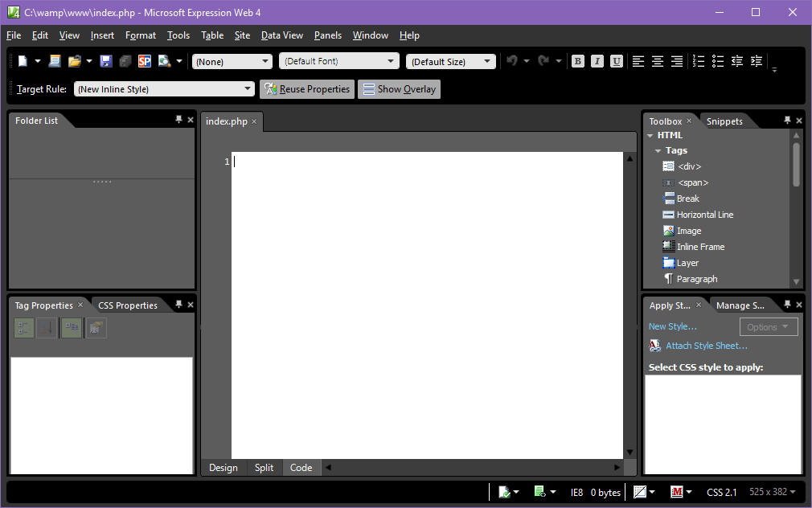Toggle Bold formatting
The width and height of the screenshot is (812, 508).
[x=578, y=61]
